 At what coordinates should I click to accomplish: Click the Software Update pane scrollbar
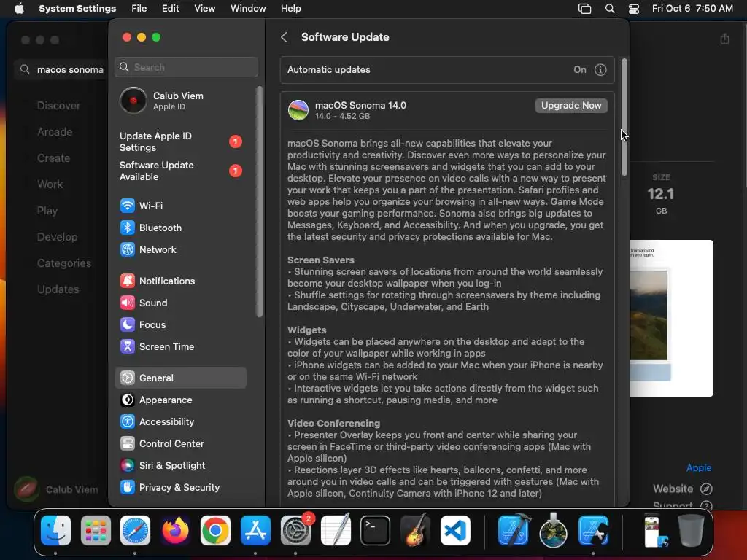(624, 117)
